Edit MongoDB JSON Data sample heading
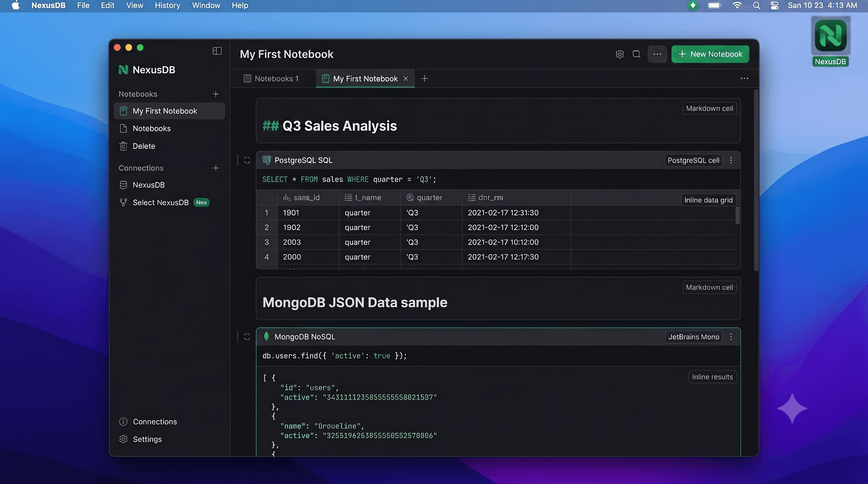This screenshot has height=484, width=868. (x=355, y=302)
